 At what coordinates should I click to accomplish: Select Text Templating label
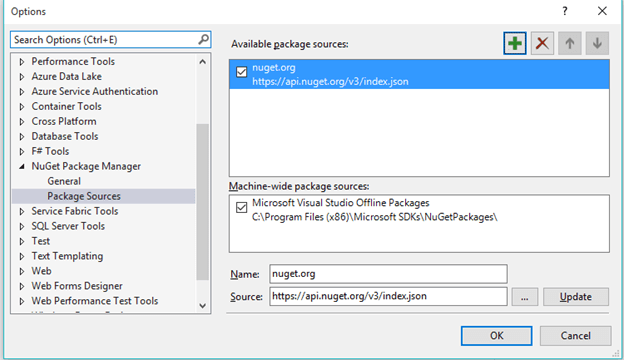click(67, 256)
